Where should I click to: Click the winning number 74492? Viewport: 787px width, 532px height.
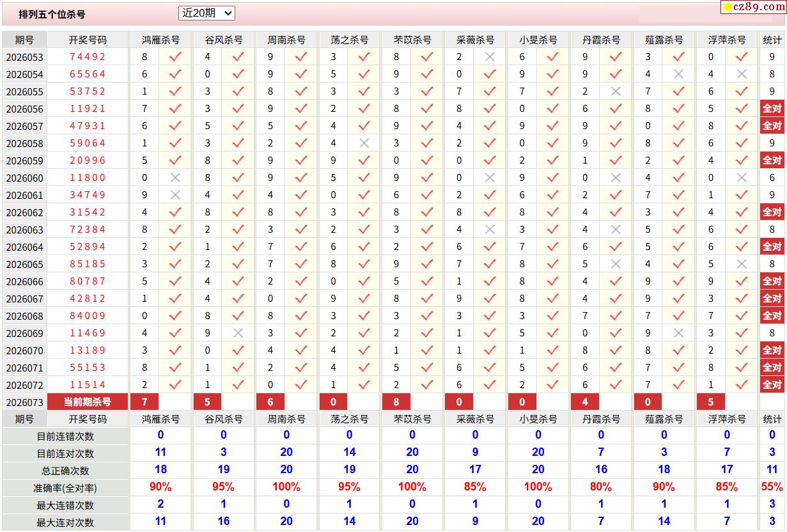[x=88, y=57]
